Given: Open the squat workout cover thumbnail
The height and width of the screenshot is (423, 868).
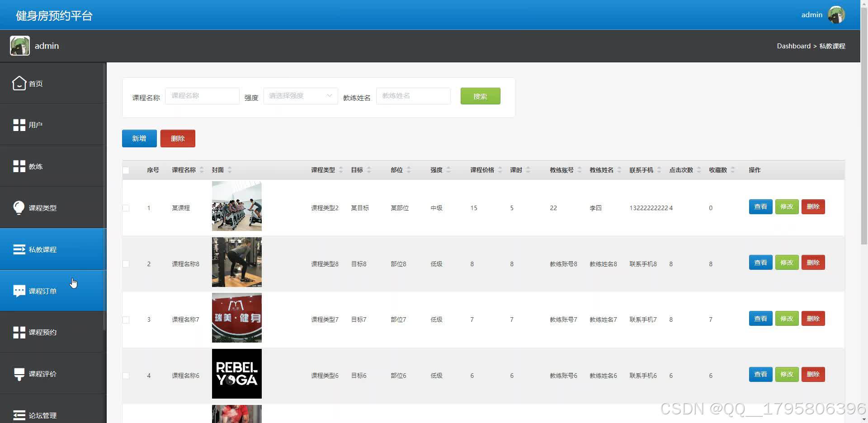Looking at the screenshot, I should (x=237, y=262).
